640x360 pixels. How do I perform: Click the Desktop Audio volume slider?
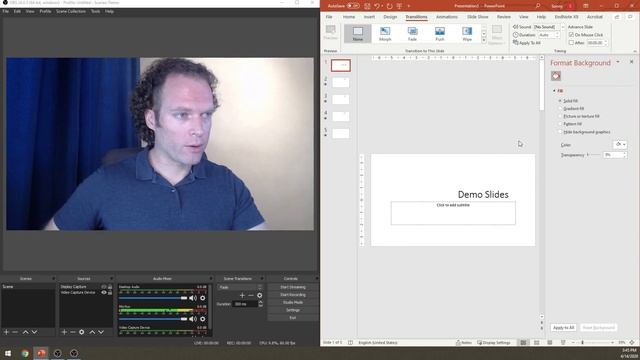pyautogui.click(x=153, y=298)
